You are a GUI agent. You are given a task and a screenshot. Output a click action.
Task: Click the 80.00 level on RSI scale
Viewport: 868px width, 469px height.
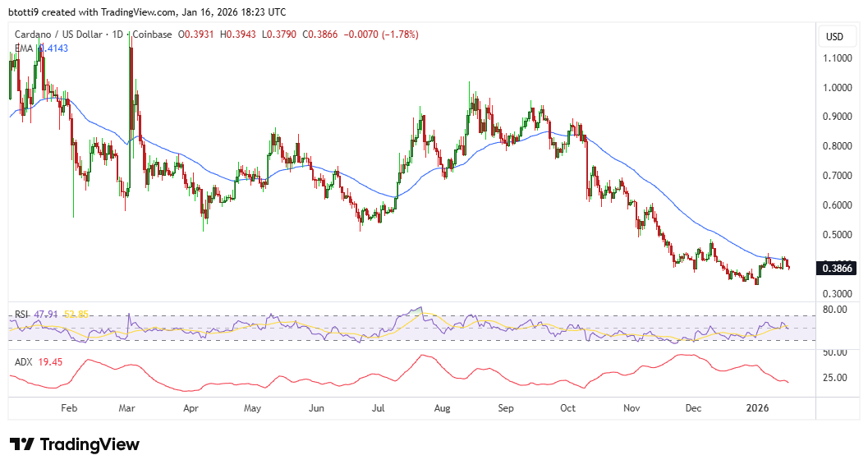point(834,310)
